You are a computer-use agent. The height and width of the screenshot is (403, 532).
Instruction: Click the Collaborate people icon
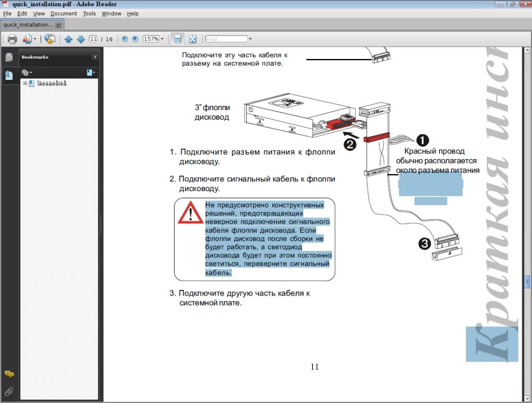click(27, 39)
